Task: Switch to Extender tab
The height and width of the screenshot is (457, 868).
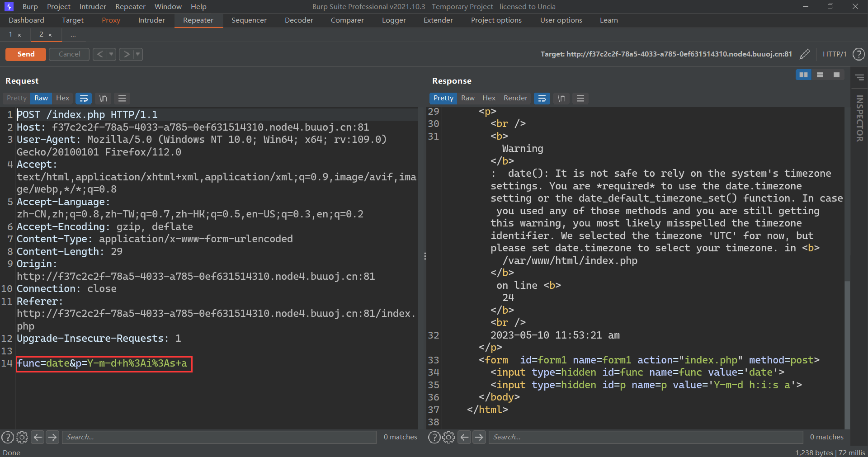Action: pos(438,20)
